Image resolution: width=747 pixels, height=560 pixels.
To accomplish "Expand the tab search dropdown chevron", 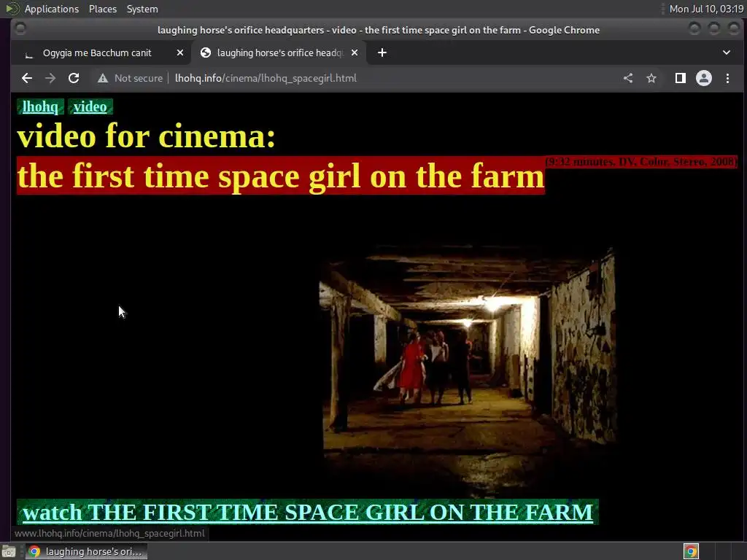I will pyautogui.click(x=727, y=52).
